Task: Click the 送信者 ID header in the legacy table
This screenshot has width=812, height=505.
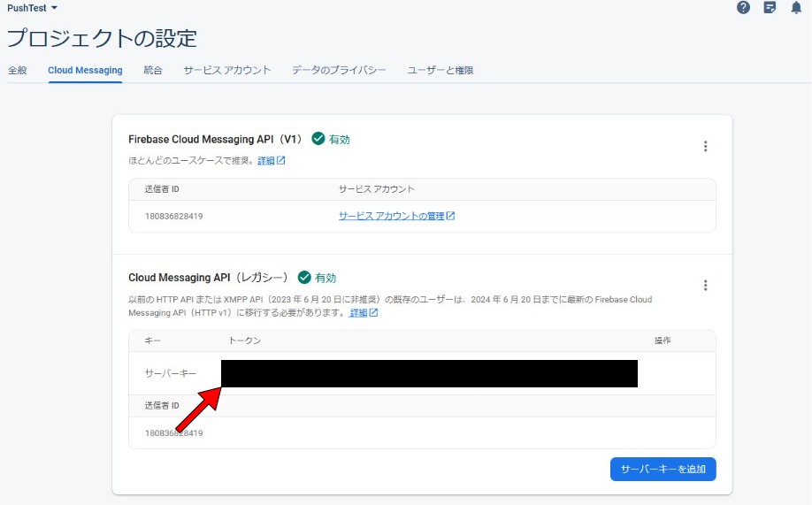Action: 162,406
